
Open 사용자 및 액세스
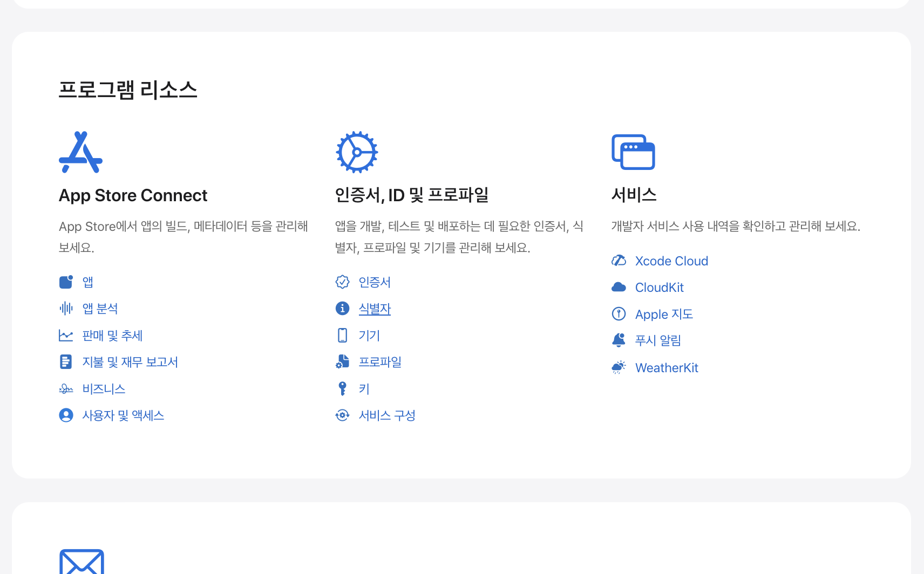[x=123, y=415]
